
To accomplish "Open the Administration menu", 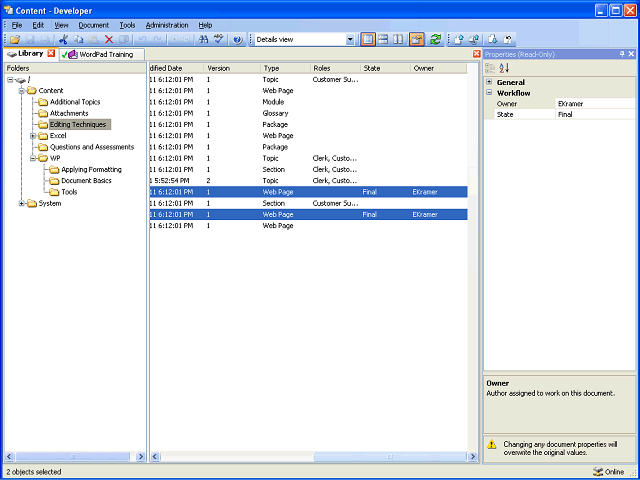I will tap(167, 25).
